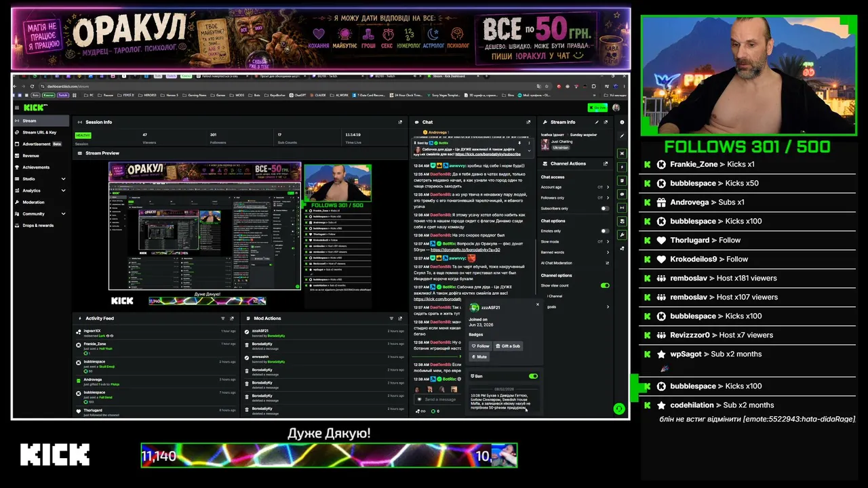Viewport: 868px width, 488px height.
Task: Open the Kick dashboard hamburger menu
Action: click(17, 108)
